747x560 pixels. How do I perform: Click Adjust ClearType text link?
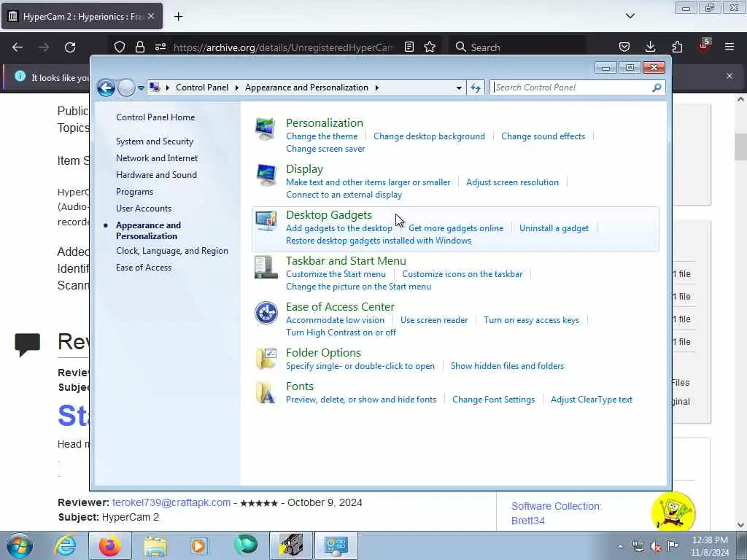(x=592, y=400)
